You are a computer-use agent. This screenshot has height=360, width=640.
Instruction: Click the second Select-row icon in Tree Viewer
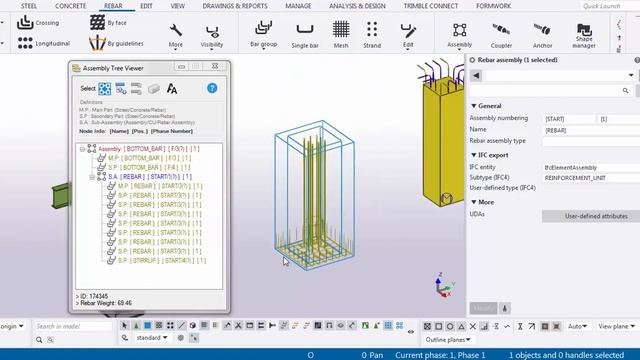121,89
